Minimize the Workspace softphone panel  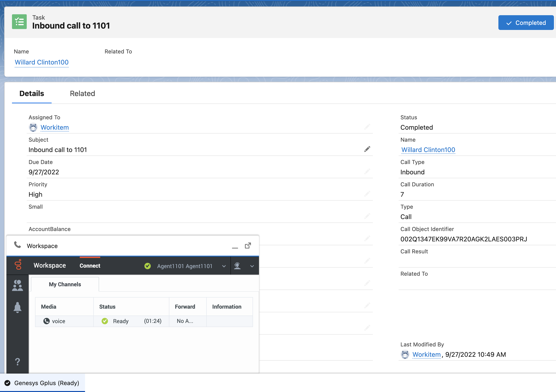point(235,247)
